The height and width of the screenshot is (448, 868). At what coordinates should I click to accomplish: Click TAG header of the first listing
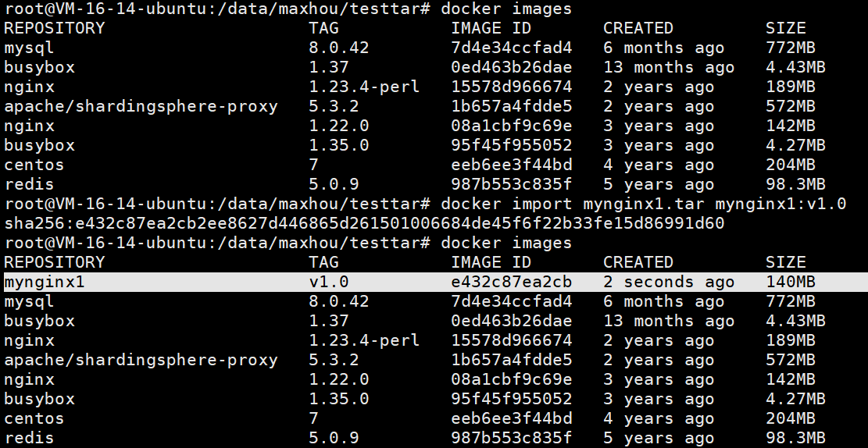(x=323, y=28)
